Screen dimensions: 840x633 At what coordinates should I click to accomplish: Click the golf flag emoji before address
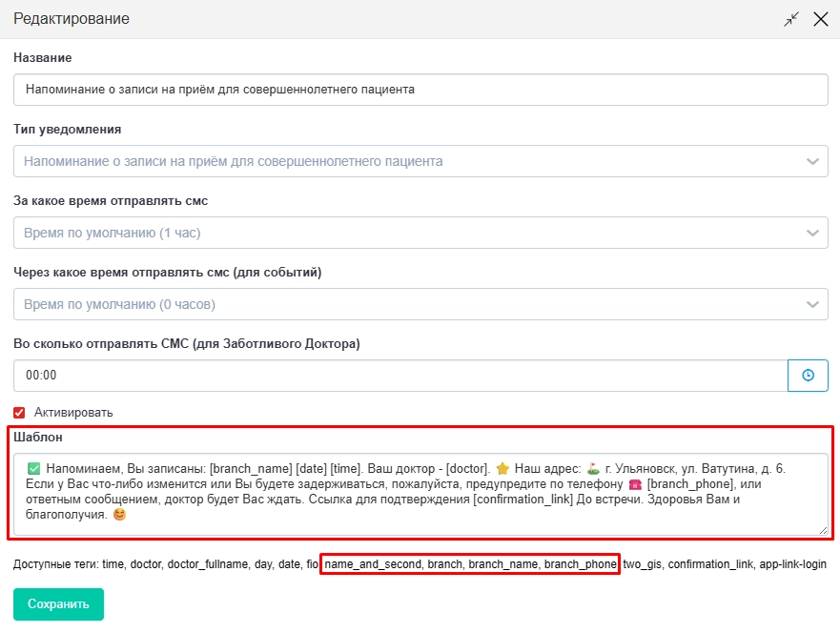pos(593,469)
